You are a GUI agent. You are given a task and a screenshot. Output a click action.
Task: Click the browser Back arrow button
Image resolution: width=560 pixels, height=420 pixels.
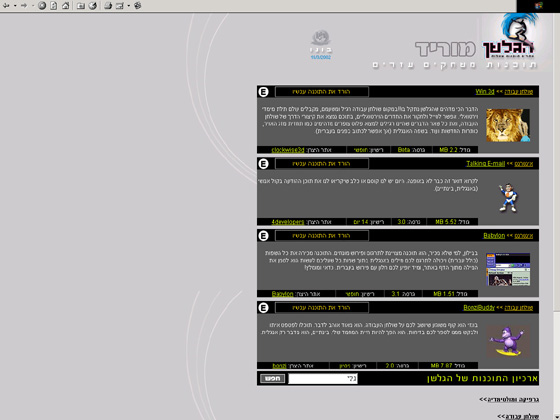tap(6, 5)
